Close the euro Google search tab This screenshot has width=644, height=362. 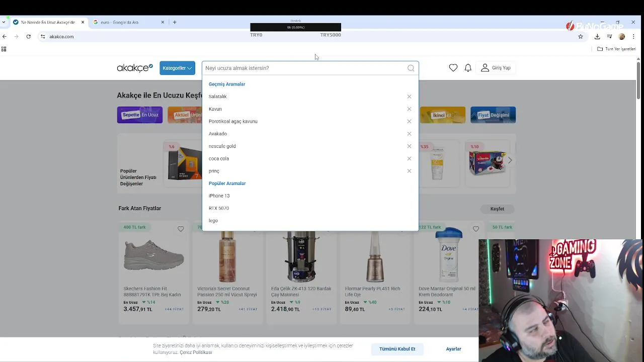point(163,22)
